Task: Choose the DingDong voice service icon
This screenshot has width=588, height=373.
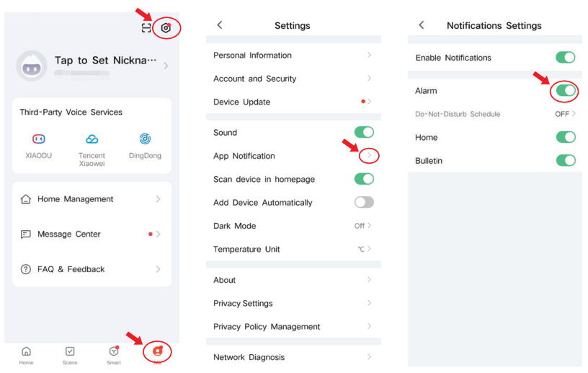Action: click(x=145, y=139)
